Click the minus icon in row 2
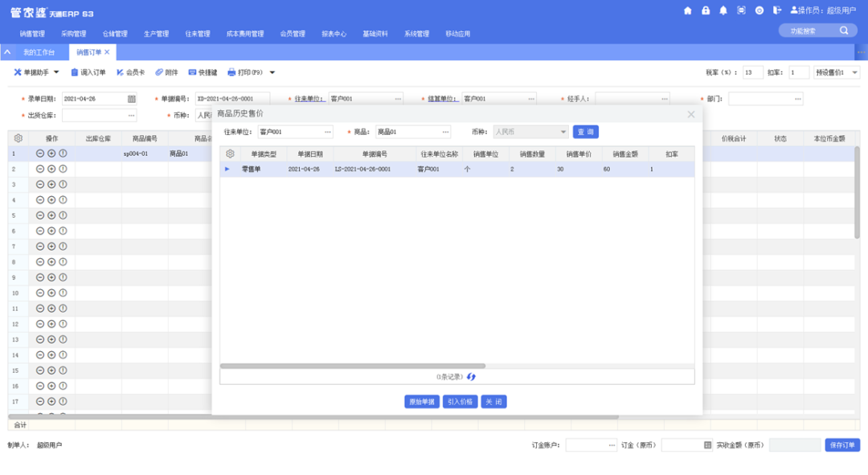Image resolution: width=868 pixels, height=475 pixels. (40, 169)
